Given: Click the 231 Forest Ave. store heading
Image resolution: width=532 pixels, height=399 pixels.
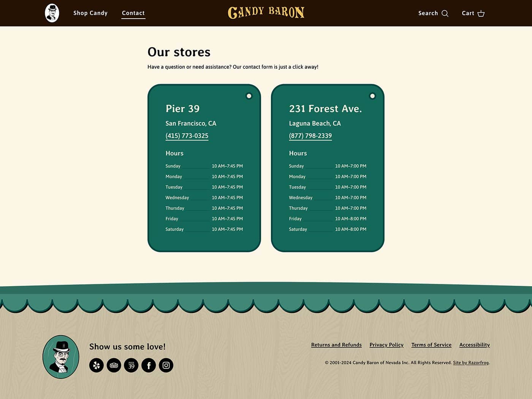Looking at the screenshot, I should click(x=326, y=109).
